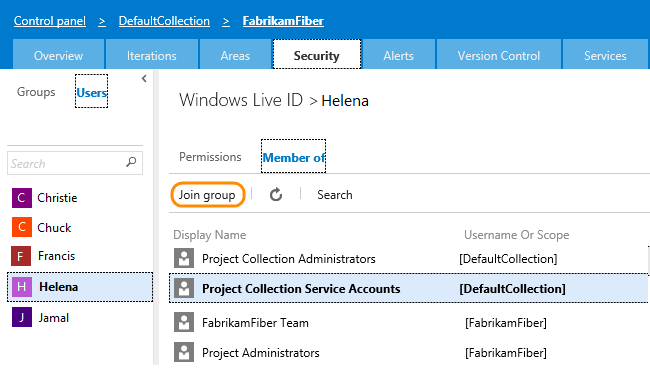
Task: Click [FabrikamFiber] scope of FabrikamFiber Team
Action: 506,322
